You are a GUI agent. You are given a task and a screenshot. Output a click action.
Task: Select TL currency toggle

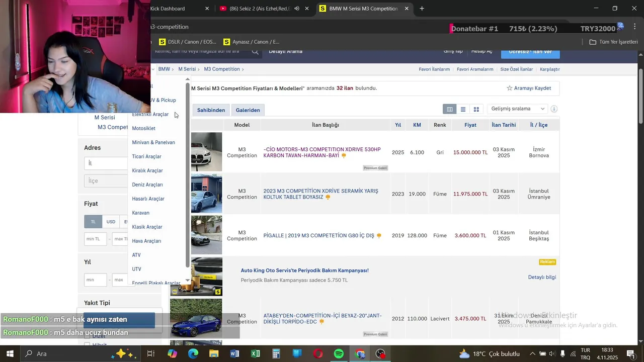pyautogui.click(x=93, y=222)
